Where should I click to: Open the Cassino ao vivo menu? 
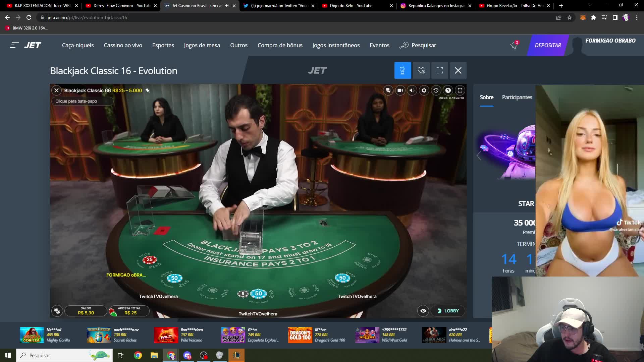click(x=123, y=45)
